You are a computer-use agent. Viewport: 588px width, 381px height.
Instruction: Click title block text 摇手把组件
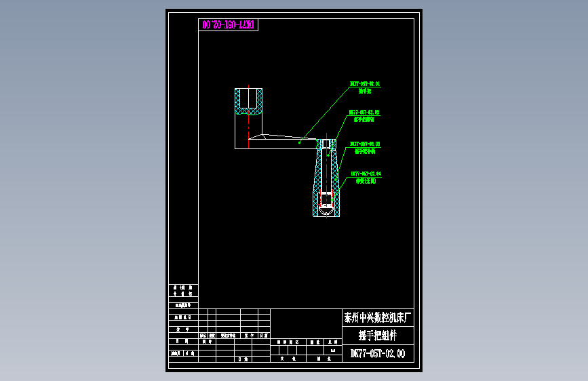tap(378, 336)
